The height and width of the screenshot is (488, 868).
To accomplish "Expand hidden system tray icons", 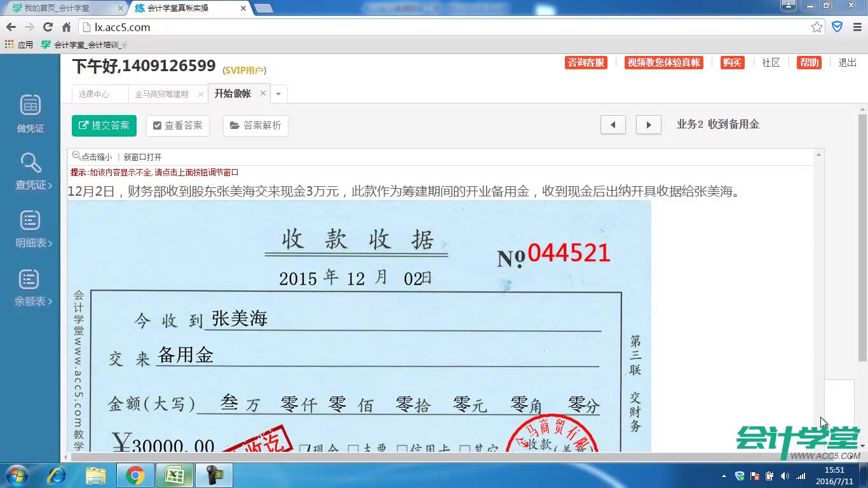I will [724, 475].
